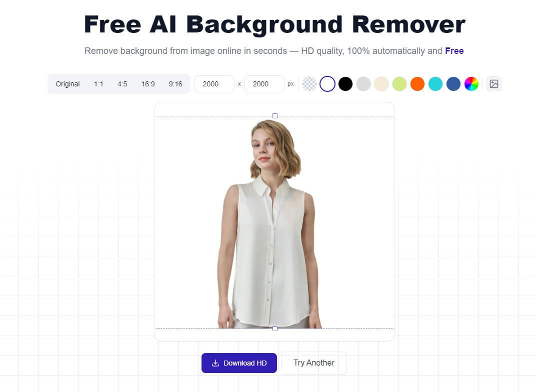Click the top crop handle on image
This screenshot has height=392, width=536.
pyautogui.click(x=275, y=116)
